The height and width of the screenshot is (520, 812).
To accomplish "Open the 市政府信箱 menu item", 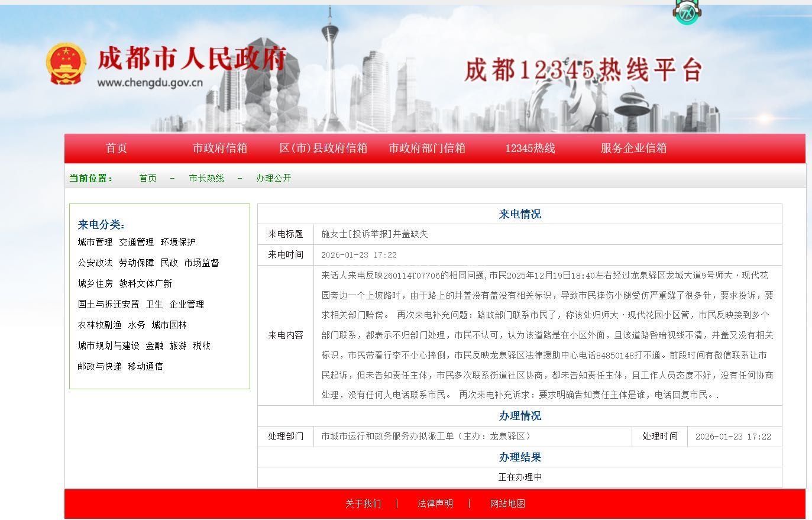I will (x=219, y=148).
